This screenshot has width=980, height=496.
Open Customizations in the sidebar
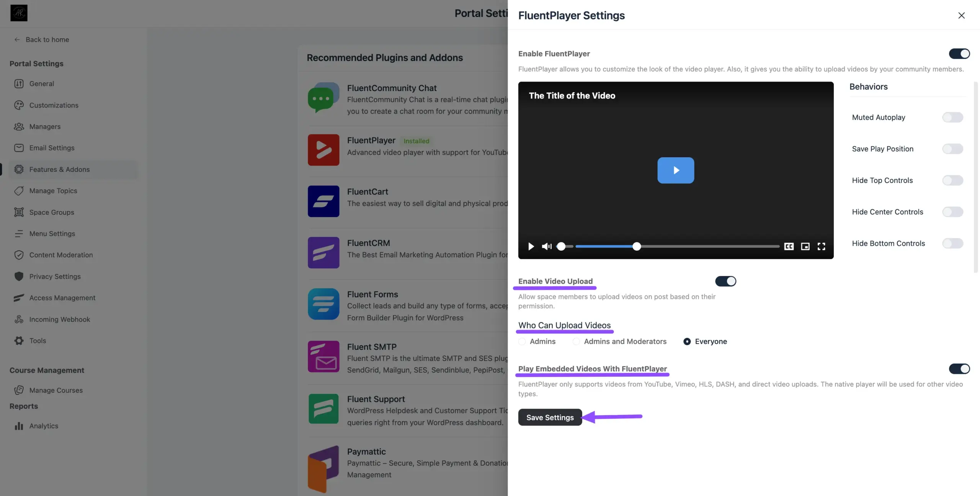54,105
